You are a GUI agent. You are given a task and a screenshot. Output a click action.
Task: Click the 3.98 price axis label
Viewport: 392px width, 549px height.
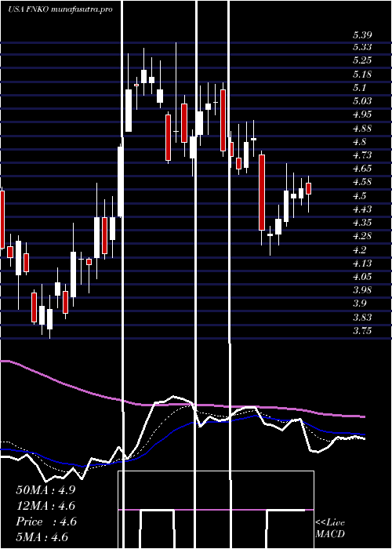(x=362, y=290)
